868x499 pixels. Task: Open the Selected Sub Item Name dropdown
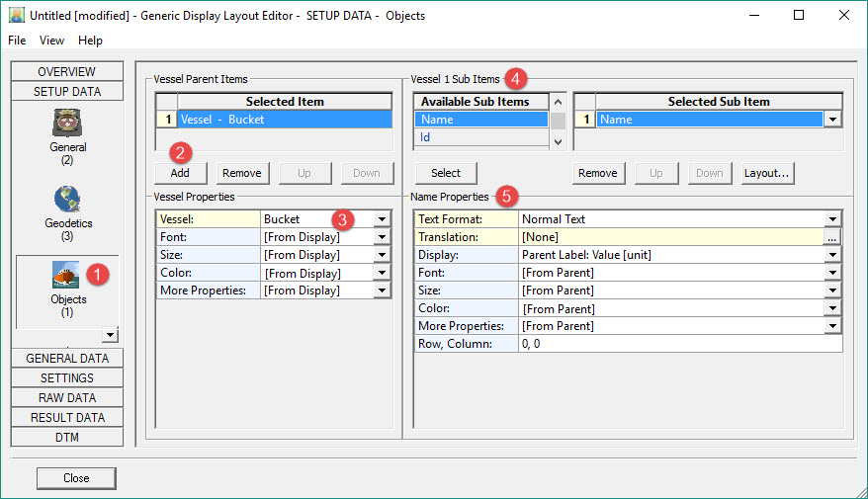832,119
